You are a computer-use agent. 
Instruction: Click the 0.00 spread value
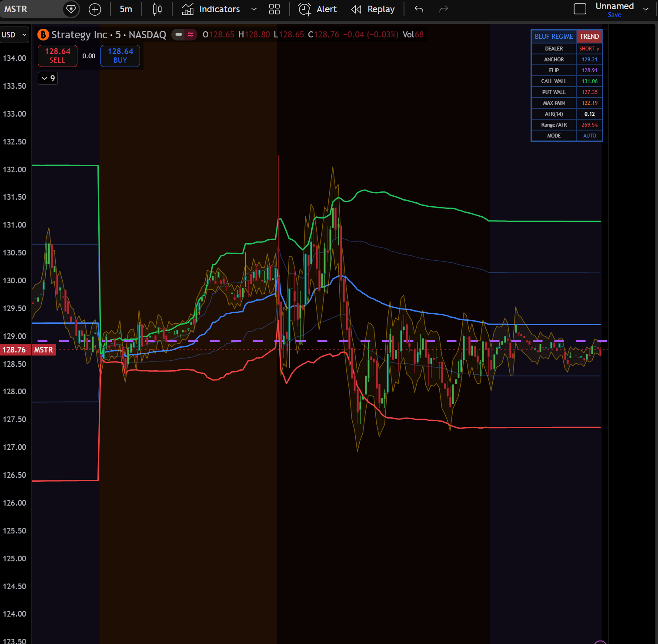(x=89, y=56)
